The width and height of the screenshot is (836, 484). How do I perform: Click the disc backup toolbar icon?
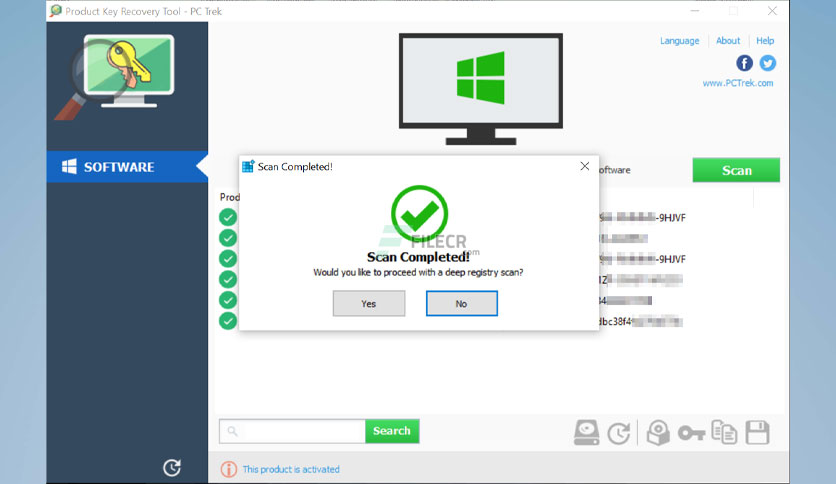coord(658,432)
